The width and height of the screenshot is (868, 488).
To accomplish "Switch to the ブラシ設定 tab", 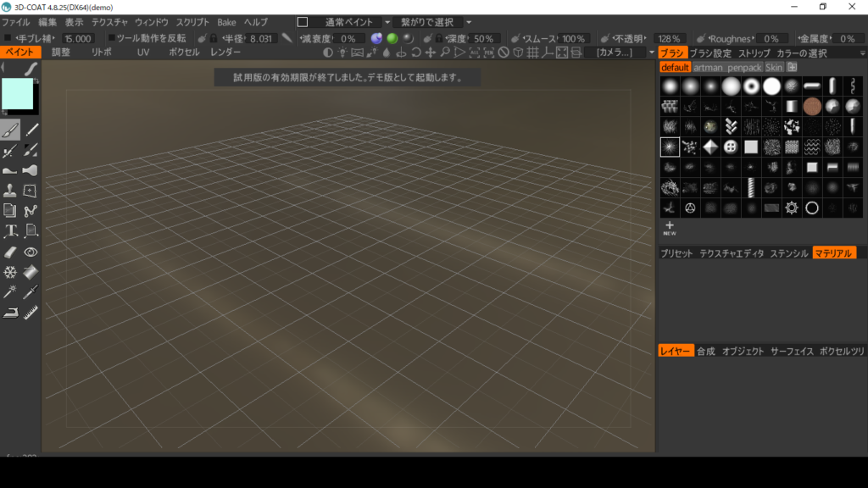I will (710, 53).
